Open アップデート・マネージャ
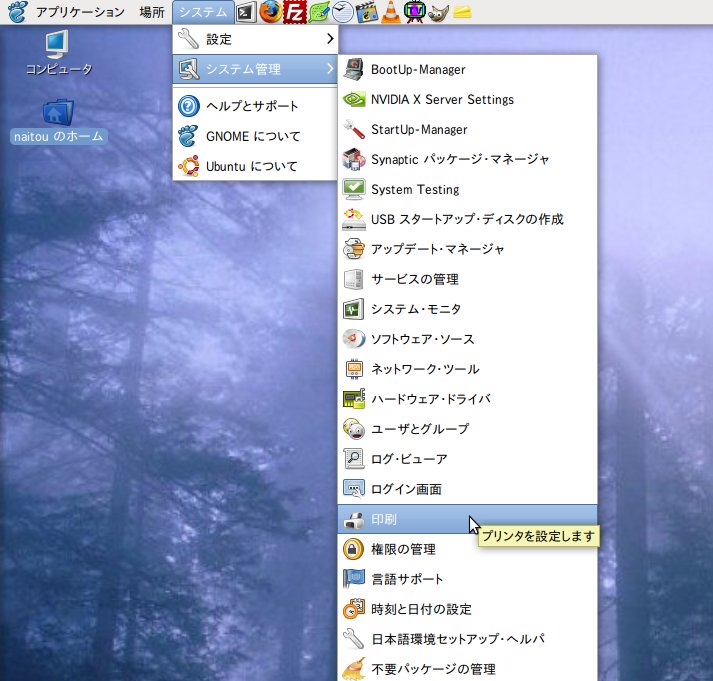Viewport: 713px width, 681px height. [467, 250]
